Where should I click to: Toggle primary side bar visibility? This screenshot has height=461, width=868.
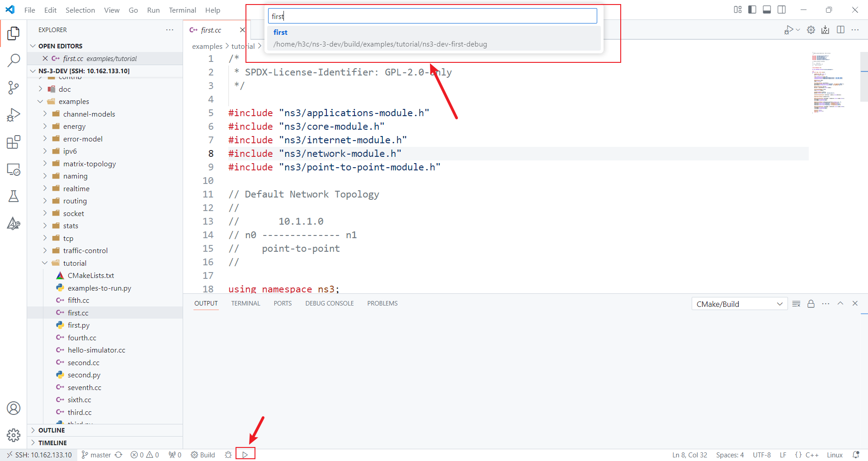click(x=752, y=9)
